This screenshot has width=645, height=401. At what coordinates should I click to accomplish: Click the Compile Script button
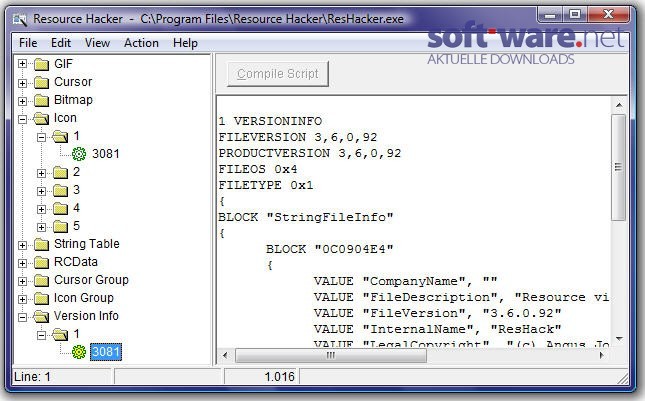(278, 74)
